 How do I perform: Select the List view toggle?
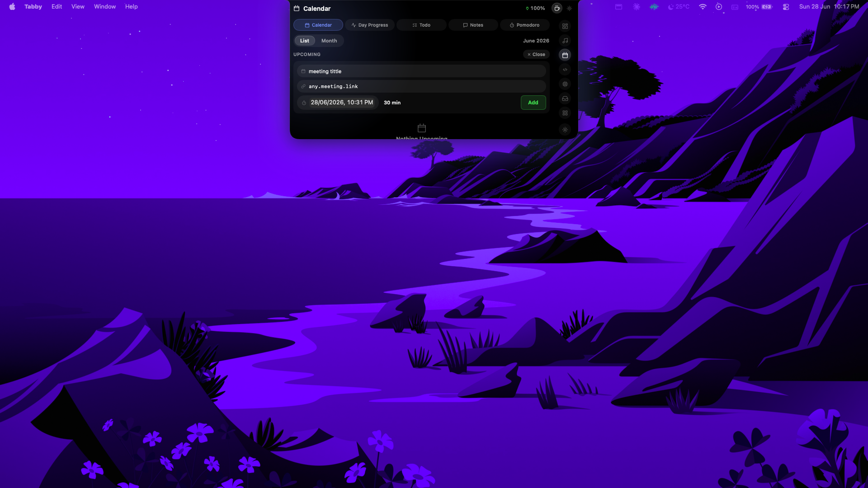tap(305, 41)
